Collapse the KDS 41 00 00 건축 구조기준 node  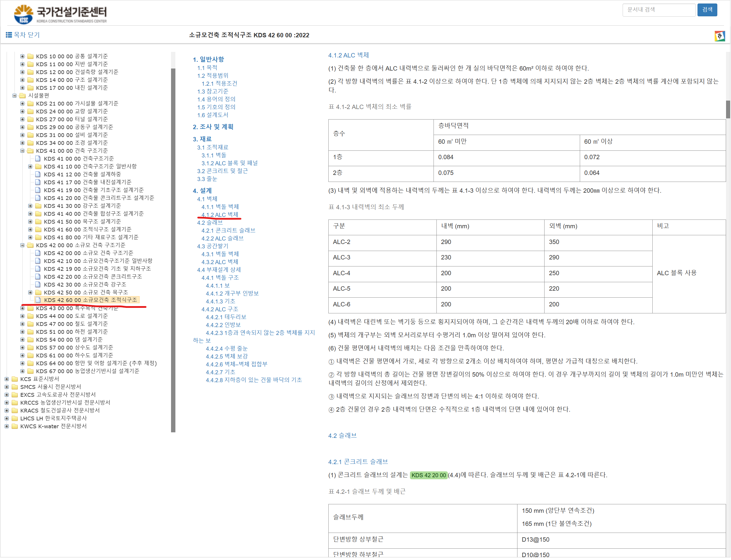22,151
